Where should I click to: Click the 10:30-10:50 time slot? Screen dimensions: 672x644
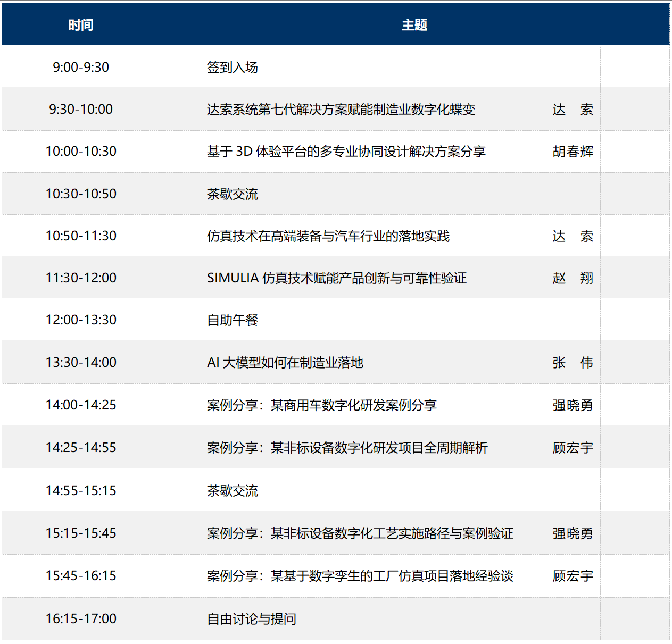tap(81, 194)
